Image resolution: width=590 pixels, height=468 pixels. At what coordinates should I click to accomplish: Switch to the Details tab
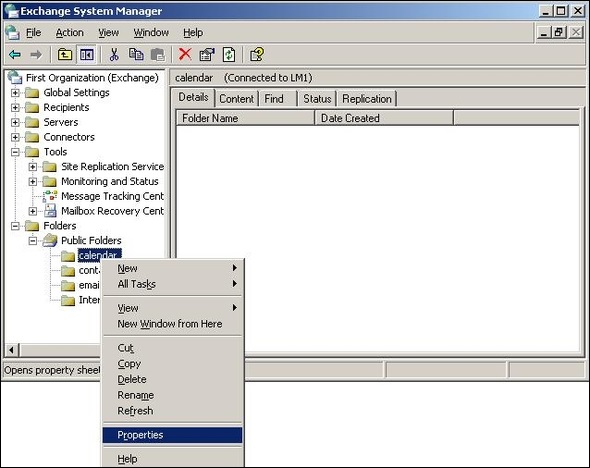193,97
